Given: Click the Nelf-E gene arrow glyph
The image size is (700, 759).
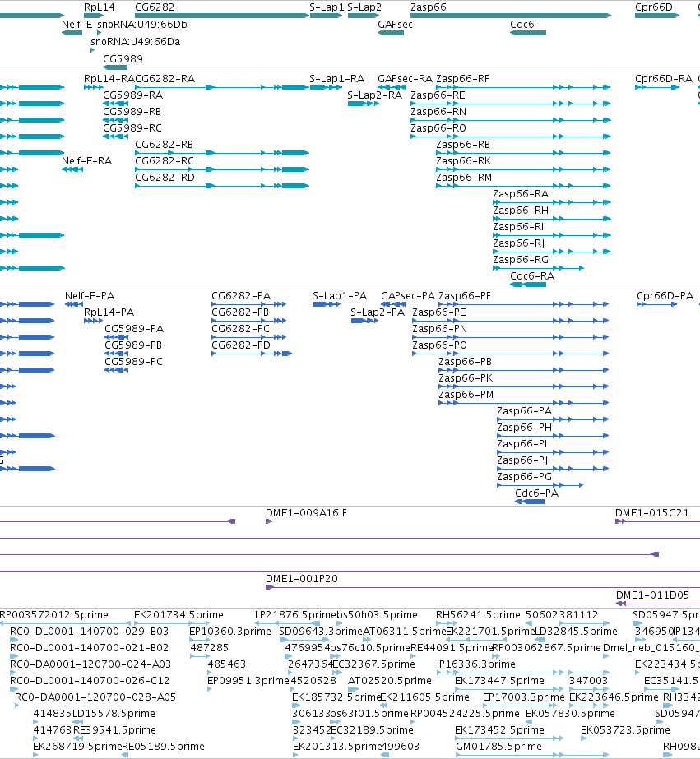Looking at the screenshot, I should click(x=72, y=33).
